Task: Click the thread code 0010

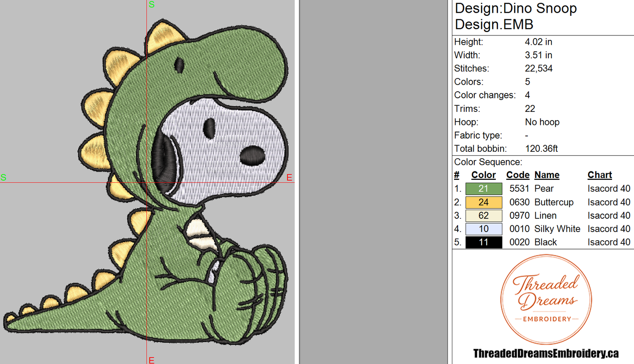Action: 519,229
